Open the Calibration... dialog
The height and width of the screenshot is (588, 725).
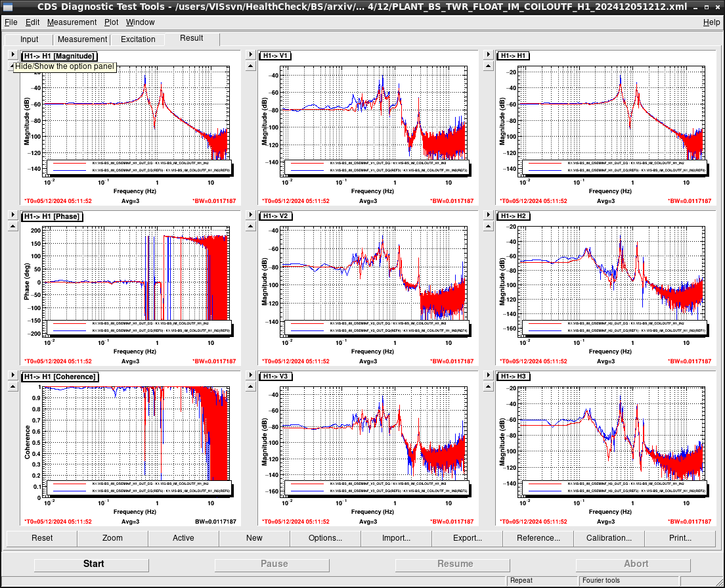tap(609, 538)
